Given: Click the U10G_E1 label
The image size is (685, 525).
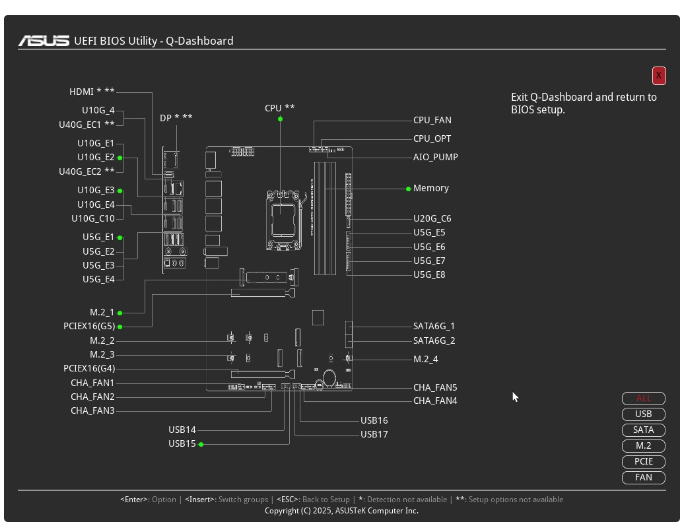Looking at the screenshot, I should (96, 143).
